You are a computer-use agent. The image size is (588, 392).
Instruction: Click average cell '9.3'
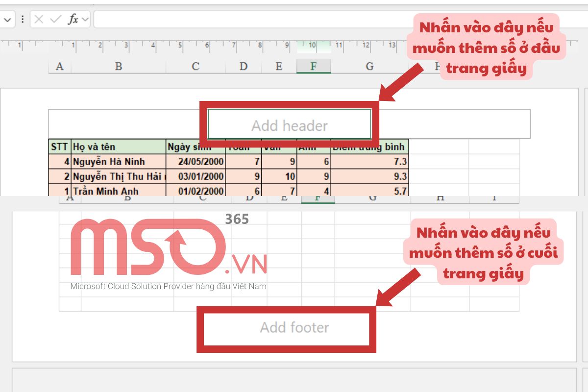(370, 176)
